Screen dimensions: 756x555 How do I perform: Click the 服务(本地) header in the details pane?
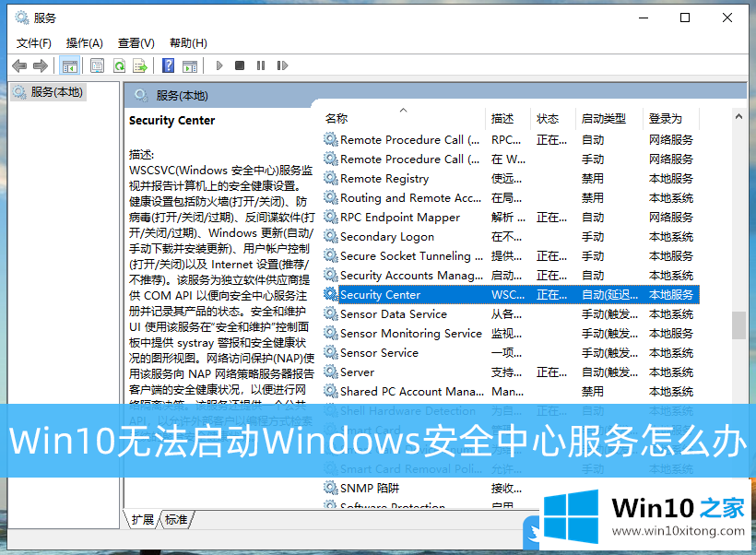(x=182, y=96)
